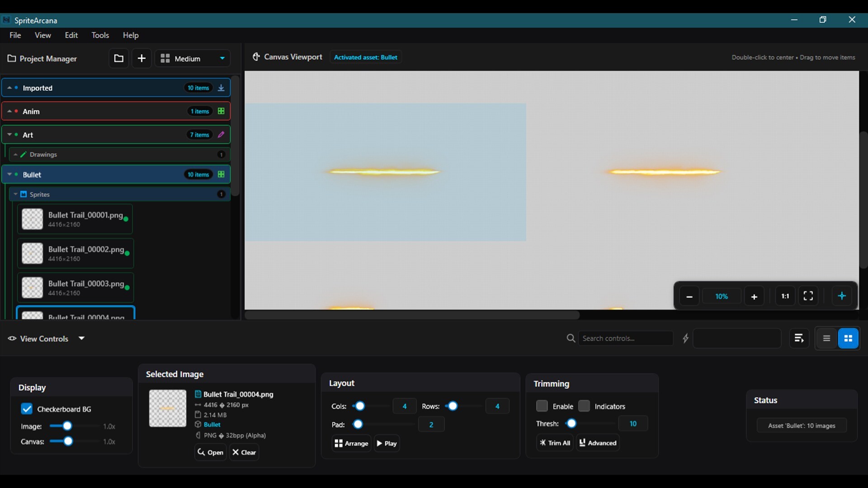The image size is (868, 488).
Task: Click the Drawings pencil icon
Action: [x=24, y=155]
